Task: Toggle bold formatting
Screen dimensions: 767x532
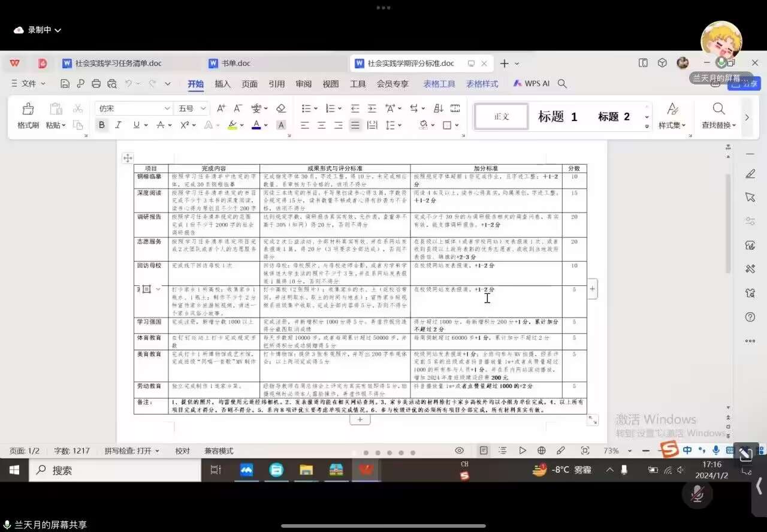Action: coord(101,125)
